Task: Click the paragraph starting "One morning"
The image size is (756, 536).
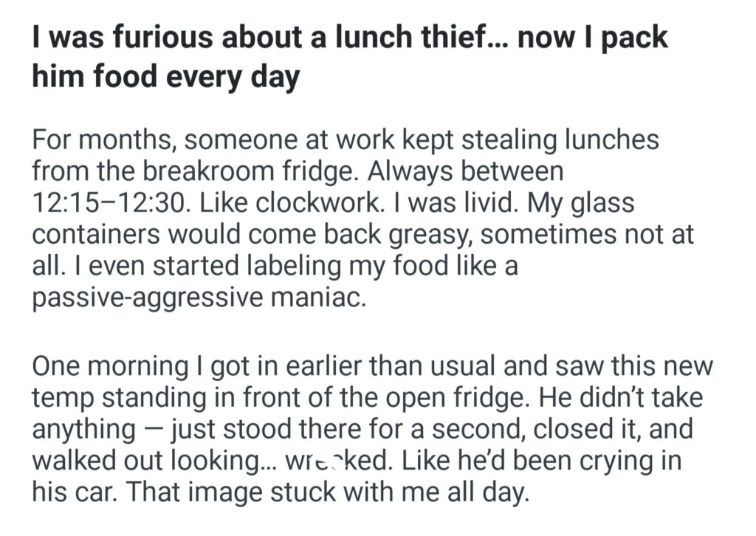Action: click(x=368, y=428)
